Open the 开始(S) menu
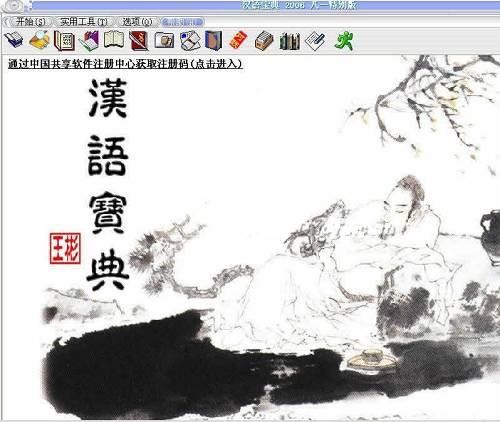Image resolution: width=500 pixels, height=422 pixels. (30, 22)
